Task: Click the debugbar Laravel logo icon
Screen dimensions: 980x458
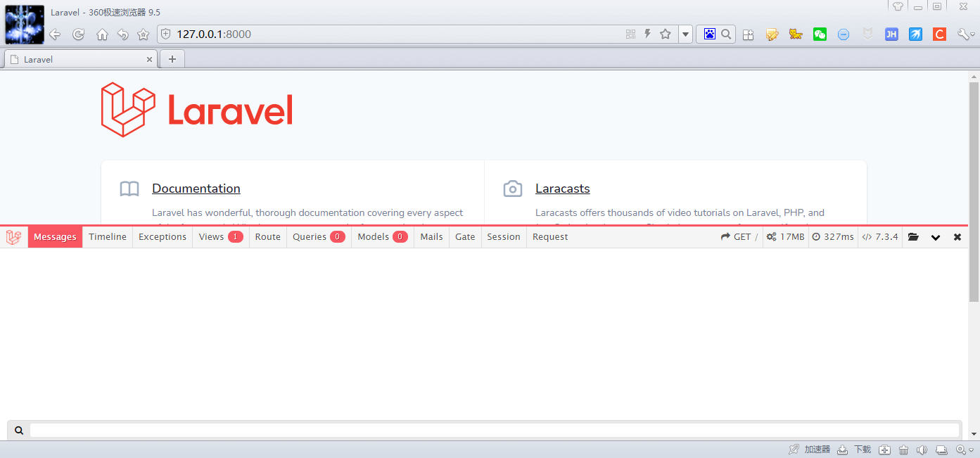Action: click(13, 237)
